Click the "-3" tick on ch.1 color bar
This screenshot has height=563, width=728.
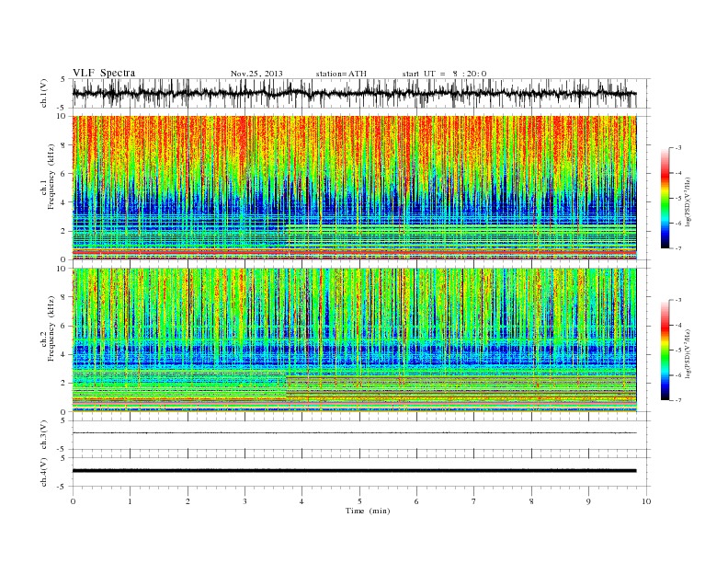[678, 148]
